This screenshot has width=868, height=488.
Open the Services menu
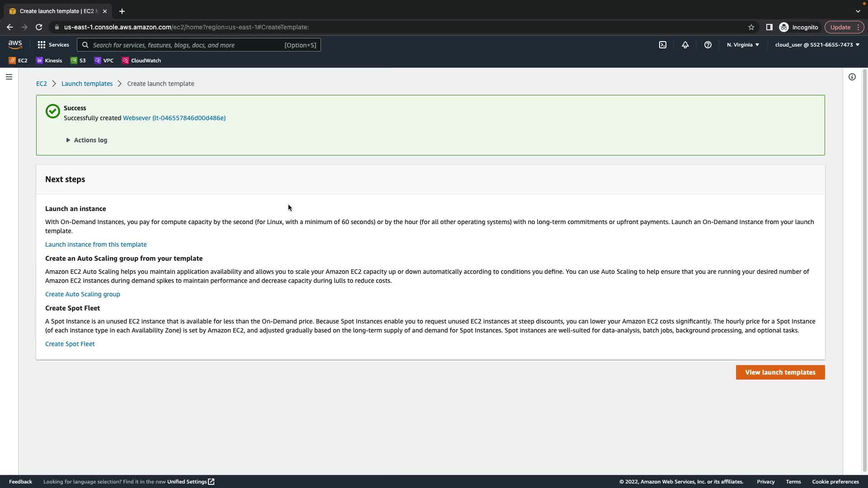pyautogui.click(x=53, y=45)
